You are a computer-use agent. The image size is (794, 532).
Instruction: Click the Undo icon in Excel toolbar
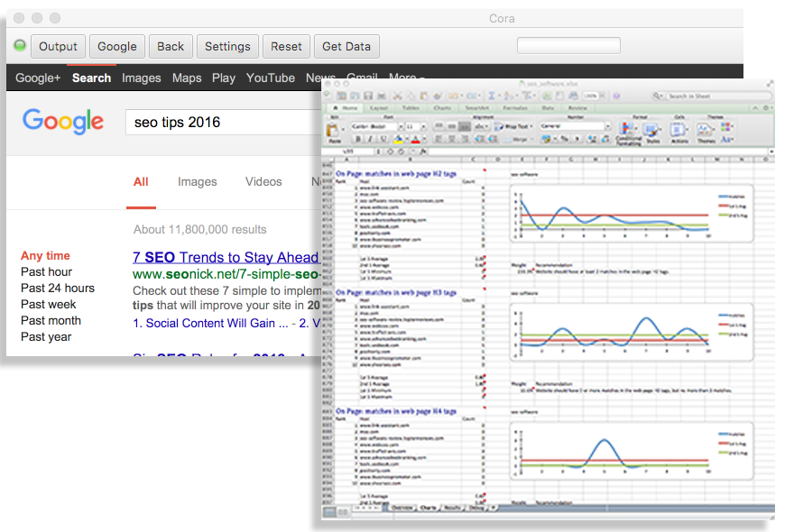(x=453, y=96)
